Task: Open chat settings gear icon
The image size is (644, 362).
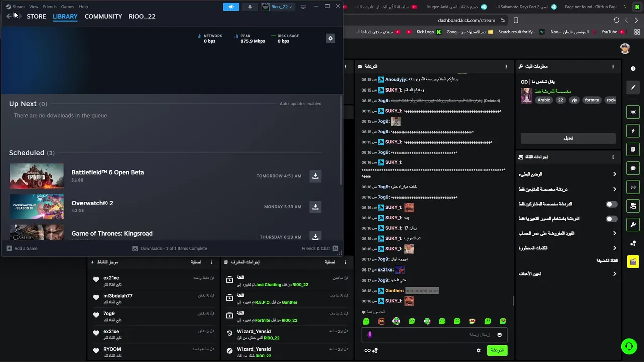Action: pos(479,350)
